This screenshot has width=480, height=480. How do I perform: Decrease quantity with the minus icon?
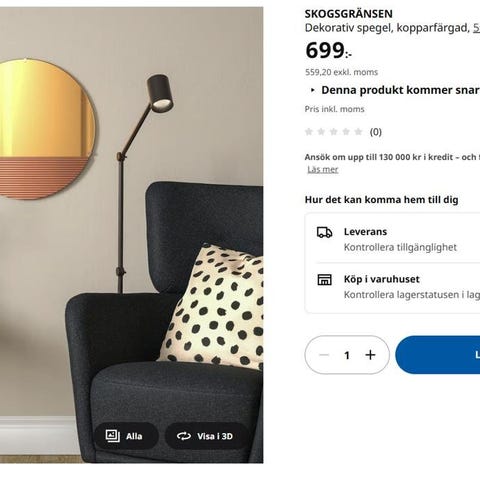pos(324,355)
